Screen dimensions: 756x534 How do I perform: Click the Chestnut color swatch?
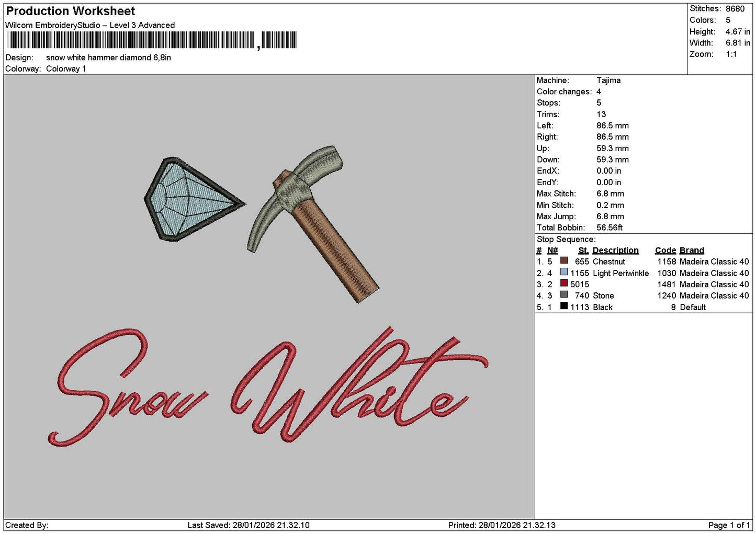pos(564,260)
